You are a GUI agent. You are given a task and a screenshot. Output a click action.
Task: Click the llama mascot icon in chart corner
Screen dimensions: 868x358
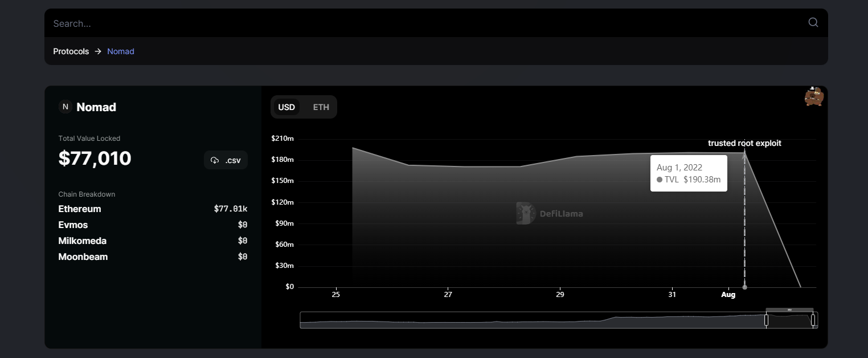(814, 97)
